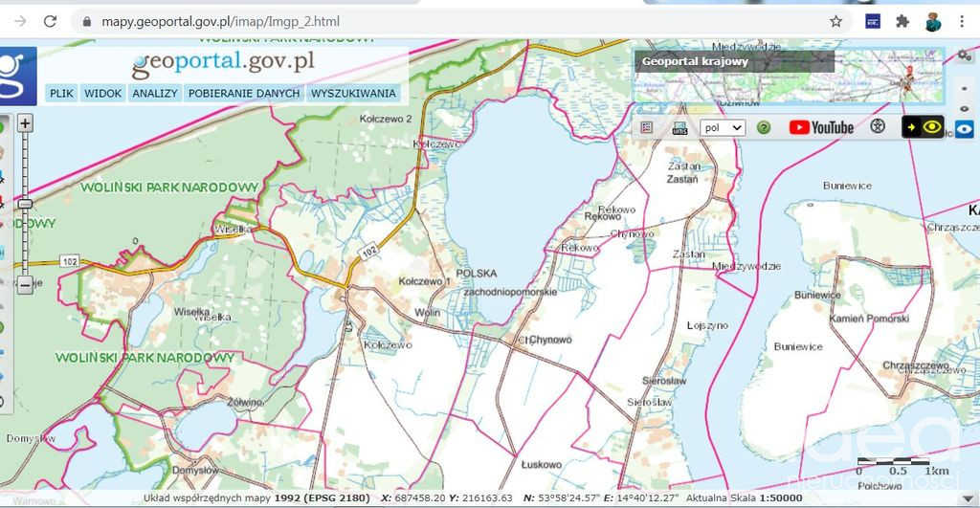Reload the geoportal page

pyautogui.click(x=51, y=21)
